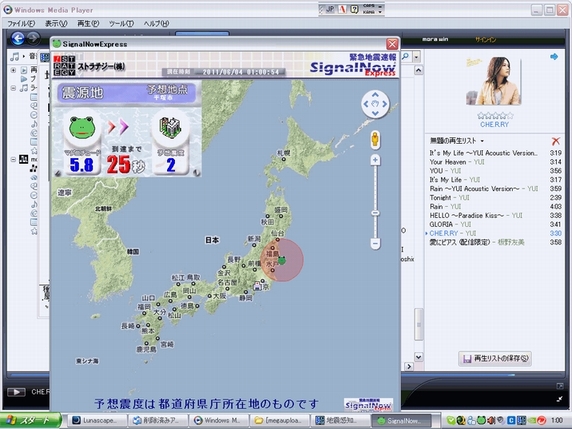572x429 pixels.
Task: Zoom in with the map plus button
Action: (x=375, y=160)
